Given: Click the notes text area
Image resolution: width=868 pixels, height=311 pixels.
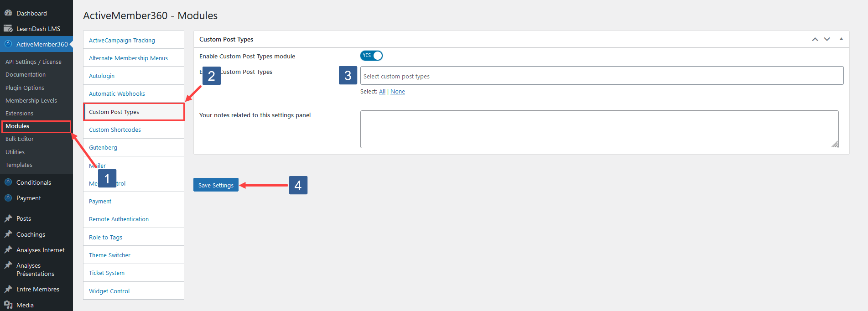Looking at the screenshot, I should tap(599, 129).
